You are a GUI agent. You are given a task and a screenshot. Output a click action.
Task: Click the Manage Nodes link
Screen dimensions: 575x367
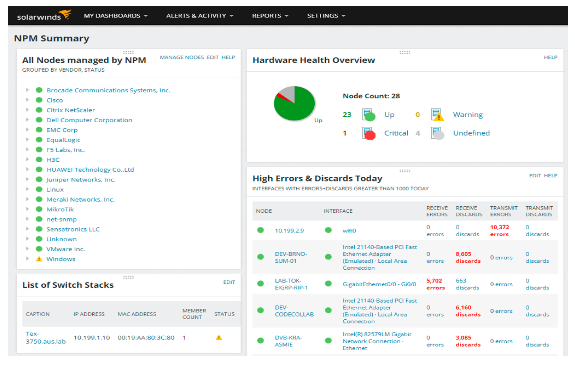(182, 57)
